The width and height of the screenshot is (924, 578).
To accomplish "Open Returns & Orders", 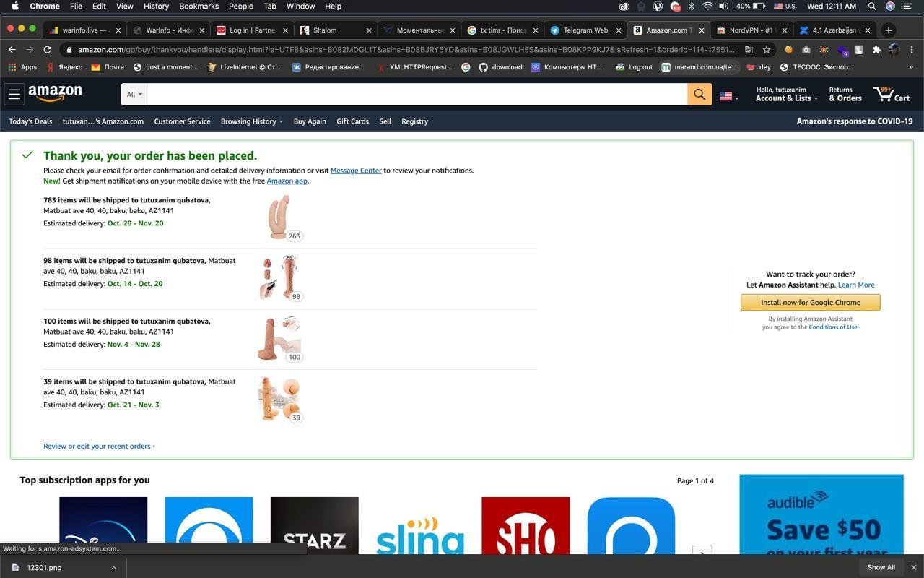I will tap(845, 95).
